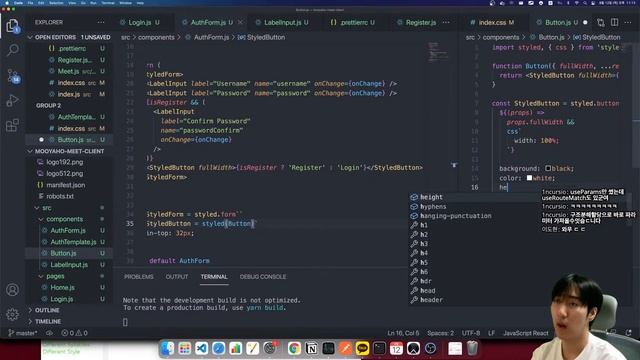Open more actions ellipsis for right editor
Viewport: 640px width, 360px height.
628,22
